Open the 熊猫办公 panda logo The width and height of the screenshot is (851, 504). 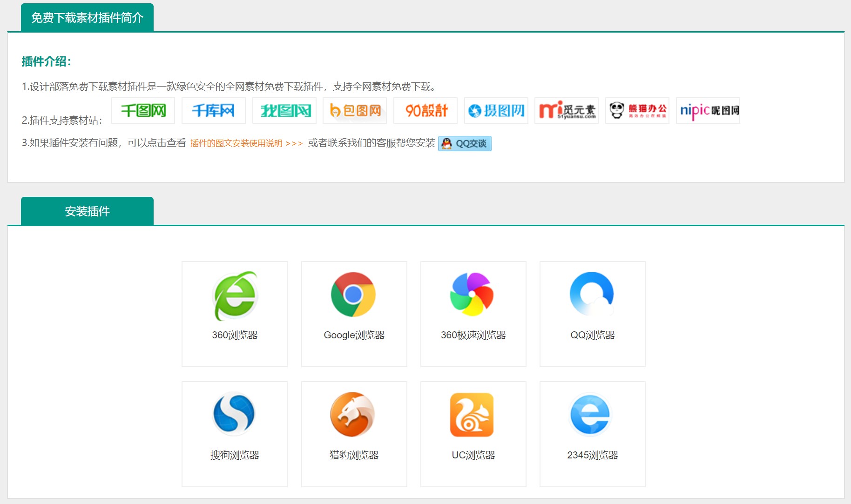point(637,111)
